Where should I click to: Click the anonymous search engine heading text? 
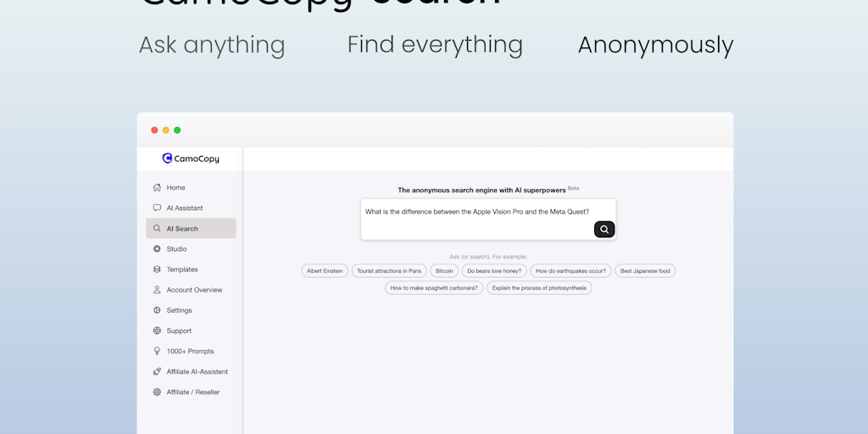pyautogui.click(x=481, y=190)
